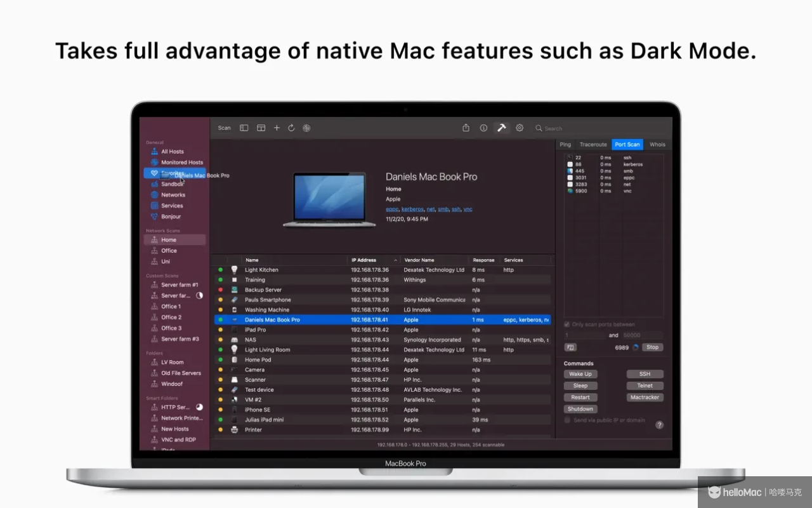Screen dimensions: 812x508
Task: Launch SSH command button
Action: [x=645, y=374]
